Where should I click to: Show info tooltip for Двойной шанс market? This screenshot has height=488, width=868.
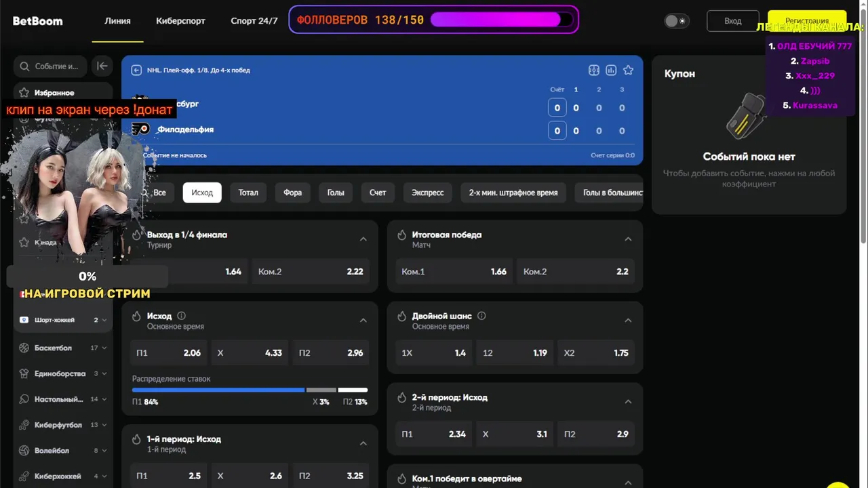[x=481, y=316]
